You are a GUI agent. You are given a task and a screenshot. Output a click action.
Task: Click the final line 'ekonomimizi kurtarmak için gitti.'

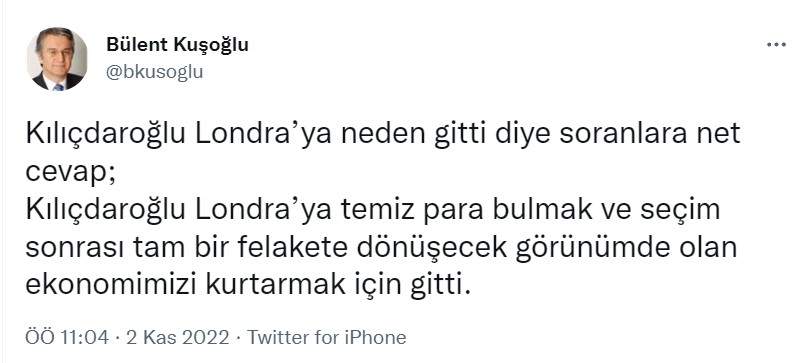click(x=248, y=286)
